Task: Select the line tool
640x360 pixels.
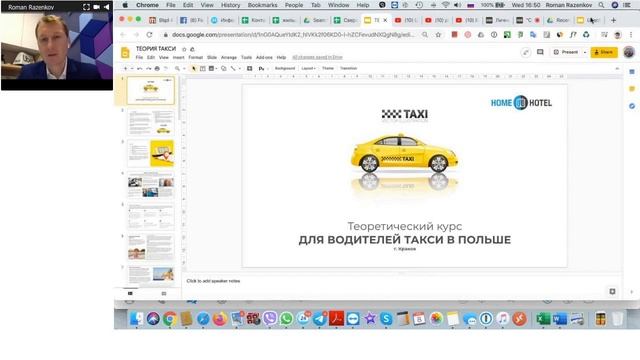Action: coord(233,69)
